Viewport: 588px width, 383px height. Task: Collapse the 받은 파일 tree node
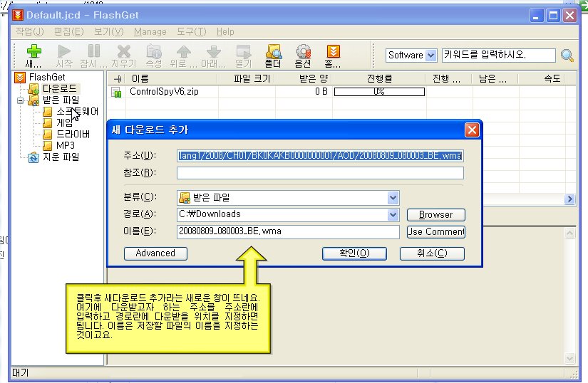(x=21, y=100)
